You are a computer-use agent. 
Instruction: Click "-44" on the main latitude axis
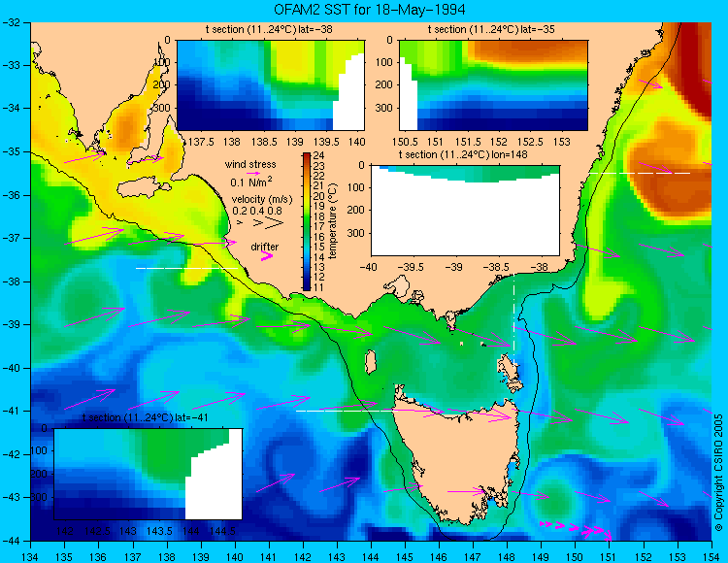[x=10, y=541]
